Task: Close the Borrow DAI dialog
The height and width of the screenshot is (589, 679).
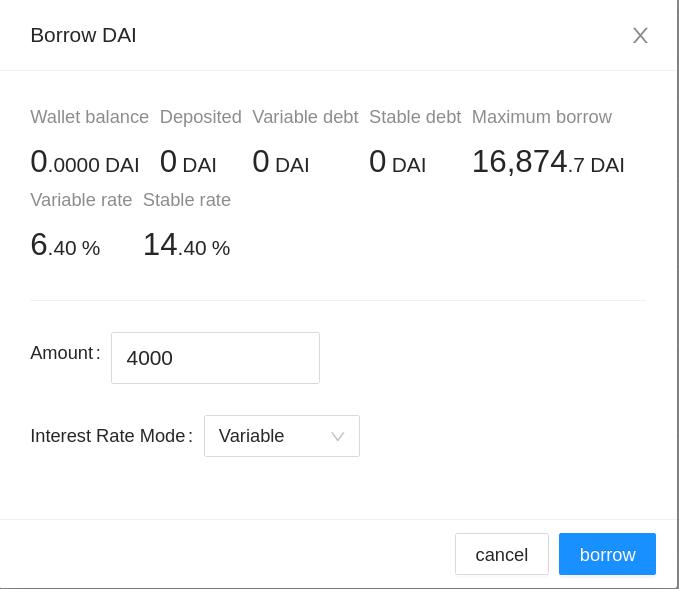Action: 640,36
